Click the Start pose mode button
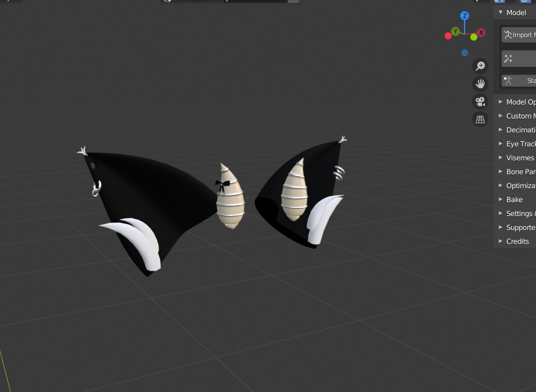 (519, 81)
